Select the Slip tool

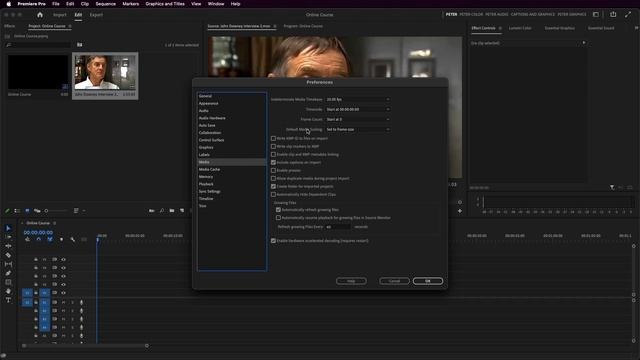tap(8, 264)
